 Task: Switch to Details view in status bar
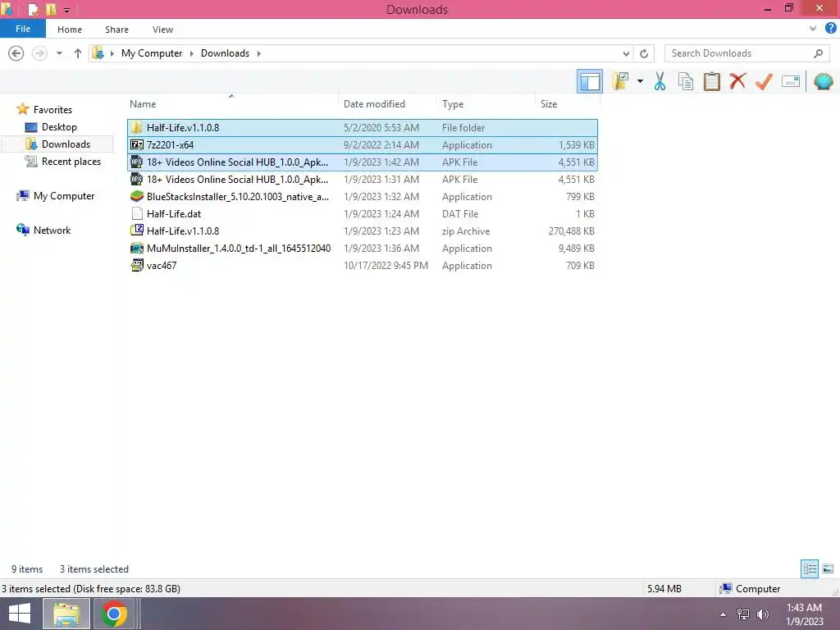coord(810,568)
